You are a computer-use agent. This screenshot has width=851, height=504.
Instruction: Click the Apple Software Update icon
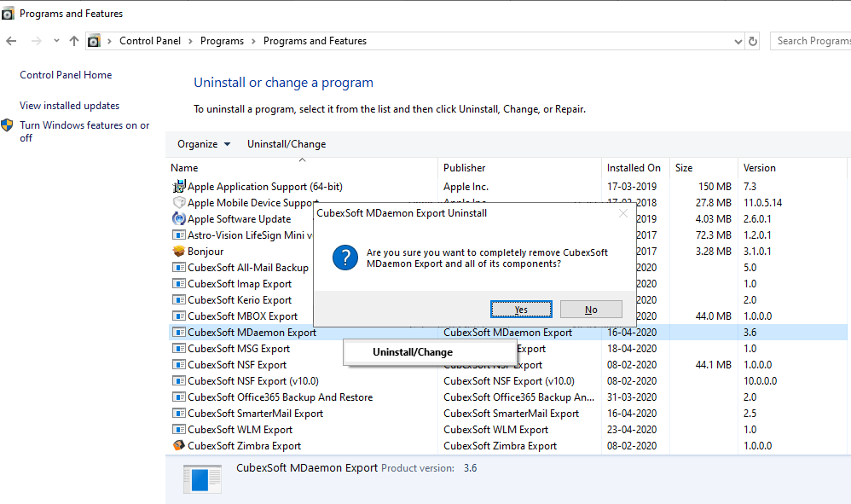pyautogui.click(x=178, y=218)
